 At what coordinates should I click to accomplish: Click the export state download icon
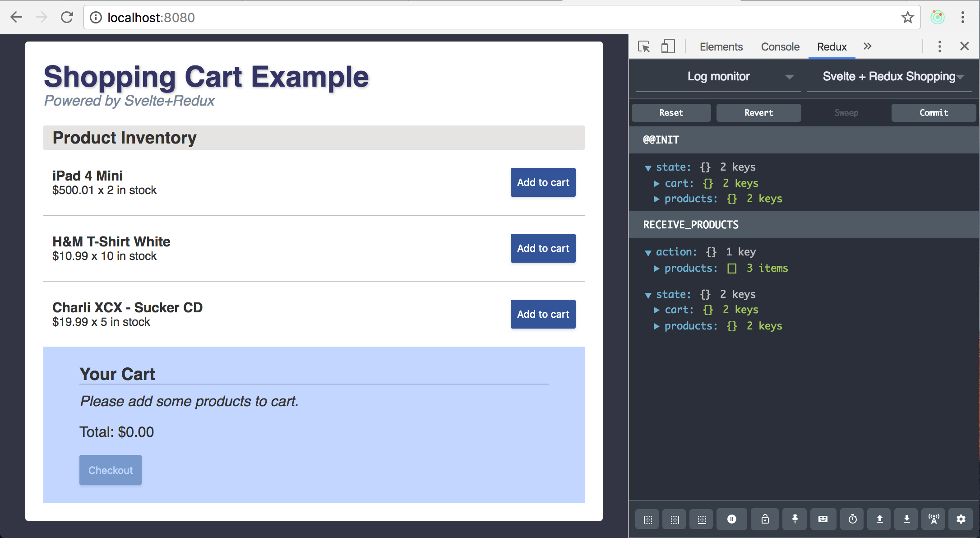[x=907, y=519]
